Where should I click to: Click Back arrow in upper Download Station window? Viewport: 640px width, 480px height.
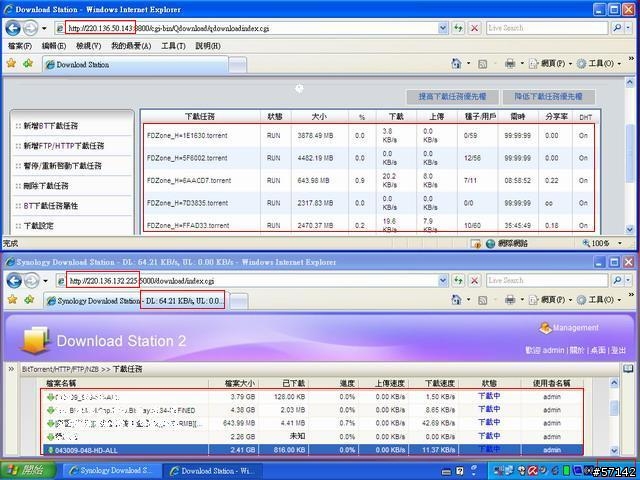click(x=13, y=28)
